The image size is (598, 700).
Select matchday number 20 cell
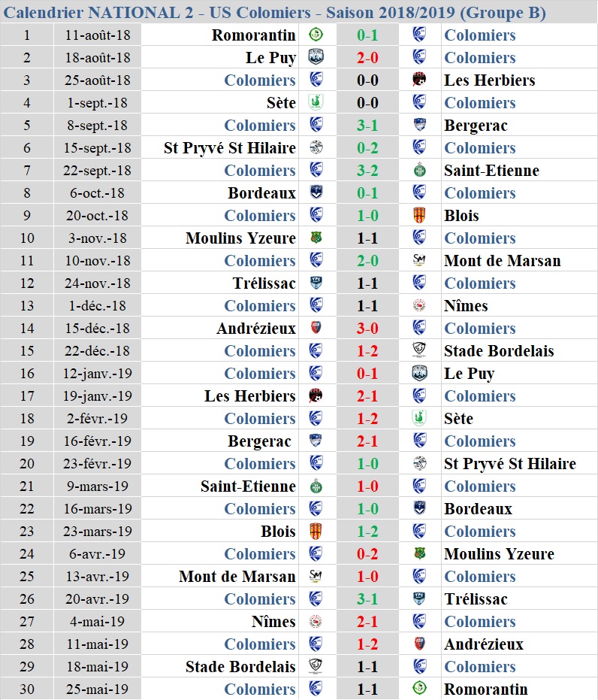[27, 463]
